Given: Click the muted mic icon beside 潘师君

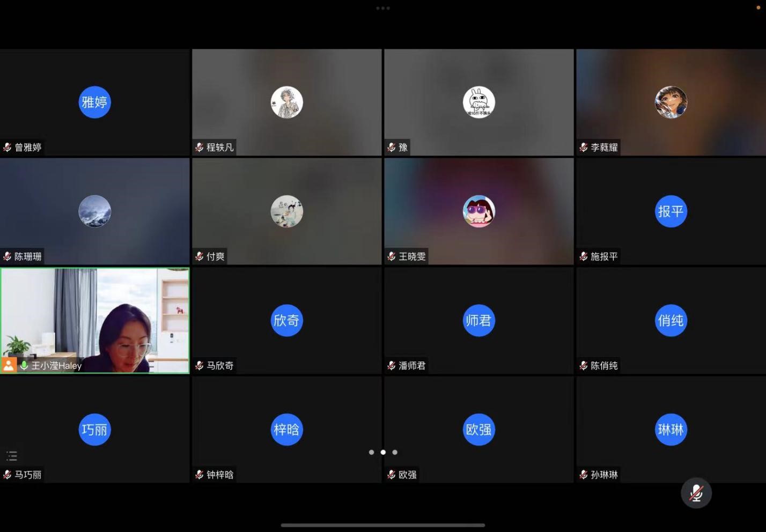Looking at the screenshot, I should pos(392,366).
